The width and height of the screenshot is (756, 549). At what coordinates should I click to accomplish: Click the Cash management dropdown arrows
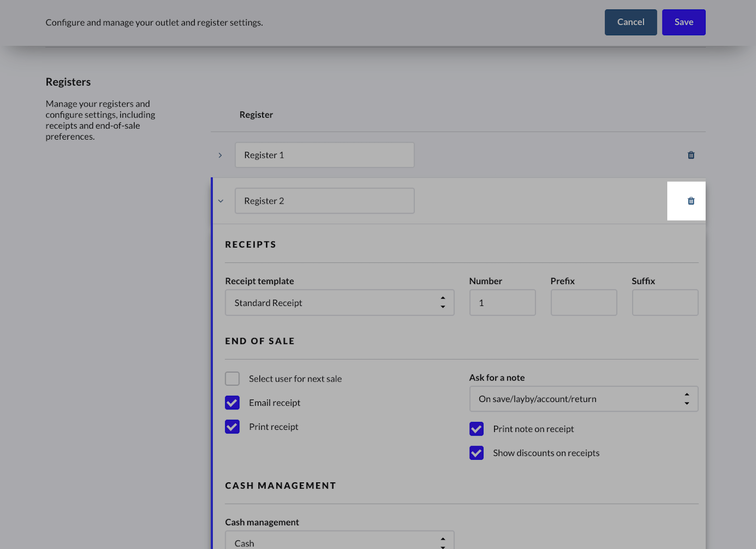443,542
